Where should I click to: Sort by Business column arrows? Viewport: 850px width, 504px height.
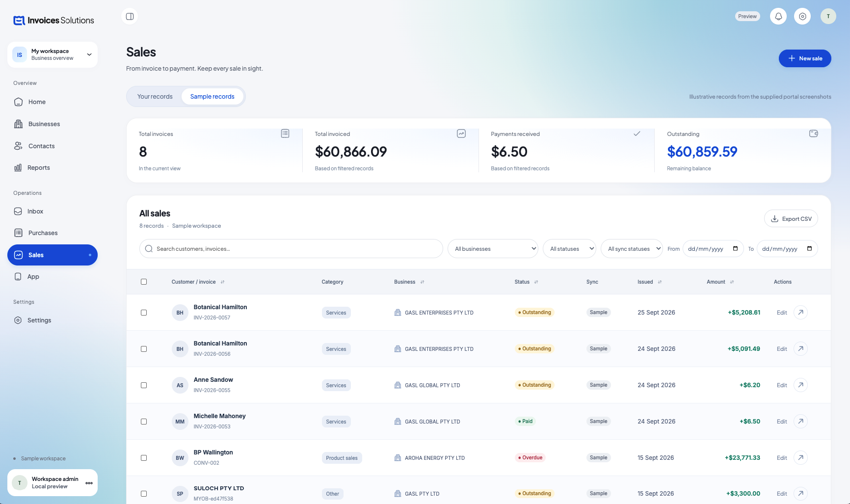coord(423,282)
